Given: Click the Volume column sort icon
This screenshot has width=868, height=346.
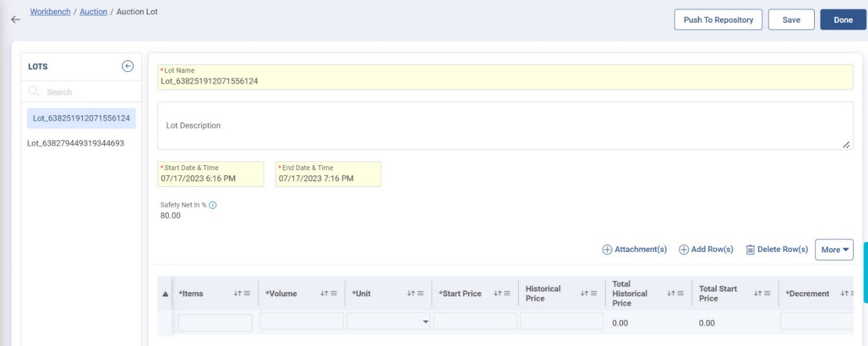Looking at the screenshot, I should [x=324, y=294].
